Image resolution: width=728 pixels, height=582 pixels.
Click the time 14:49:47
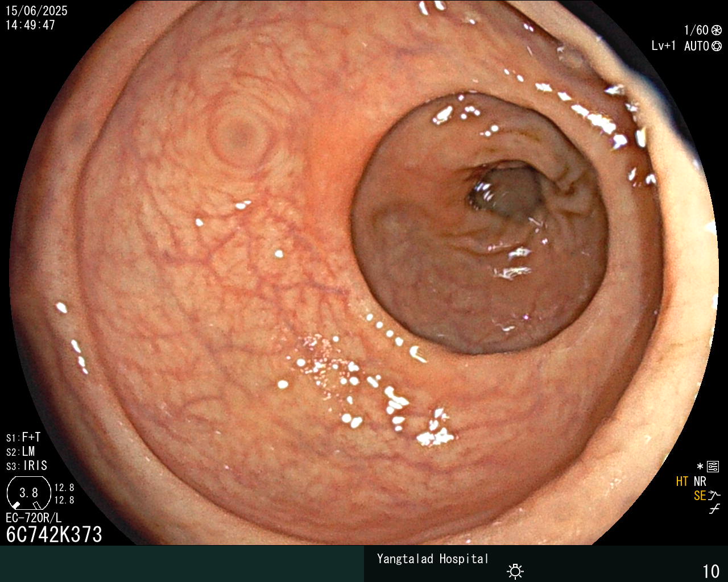click(x=31, y=25)
